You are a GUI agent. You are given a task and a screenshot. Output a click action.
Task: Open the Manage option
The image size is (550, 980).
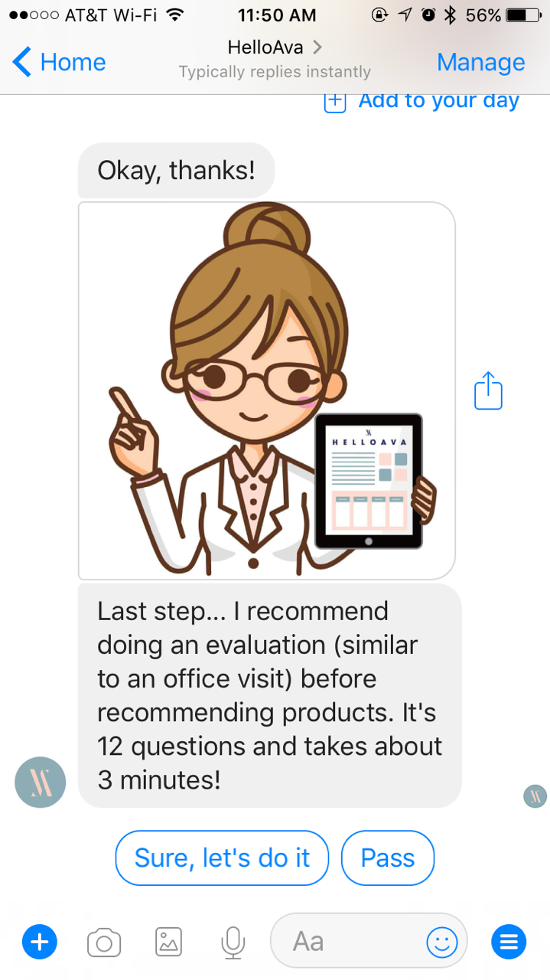[x=480, y=62]
